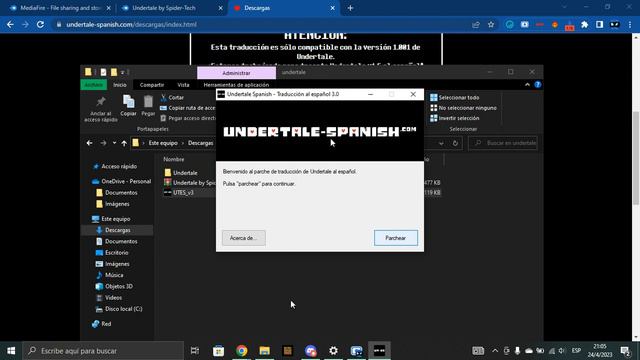Open Chrome from the taskbar

click(242, 351)
